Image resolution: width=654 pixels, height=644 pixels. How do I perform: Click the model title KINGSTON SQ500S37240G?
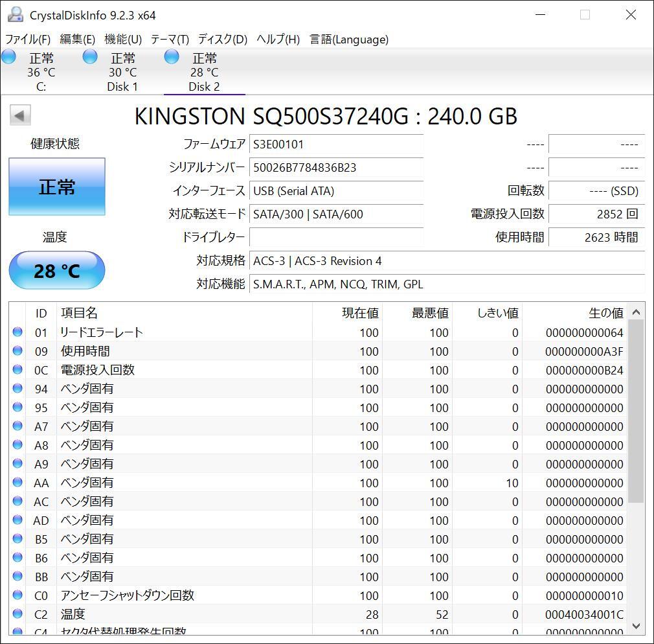click(x=271, y=116)
